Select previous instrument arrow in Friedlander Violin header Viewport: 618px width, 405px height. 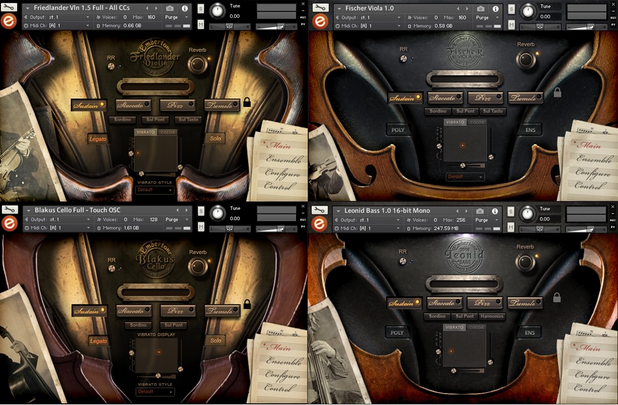147,8
